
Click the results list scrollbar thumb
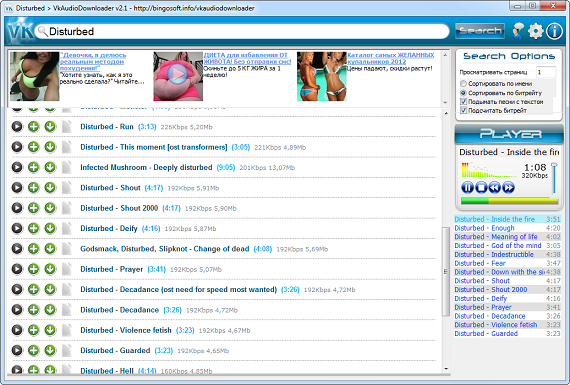tap(446, 271)
